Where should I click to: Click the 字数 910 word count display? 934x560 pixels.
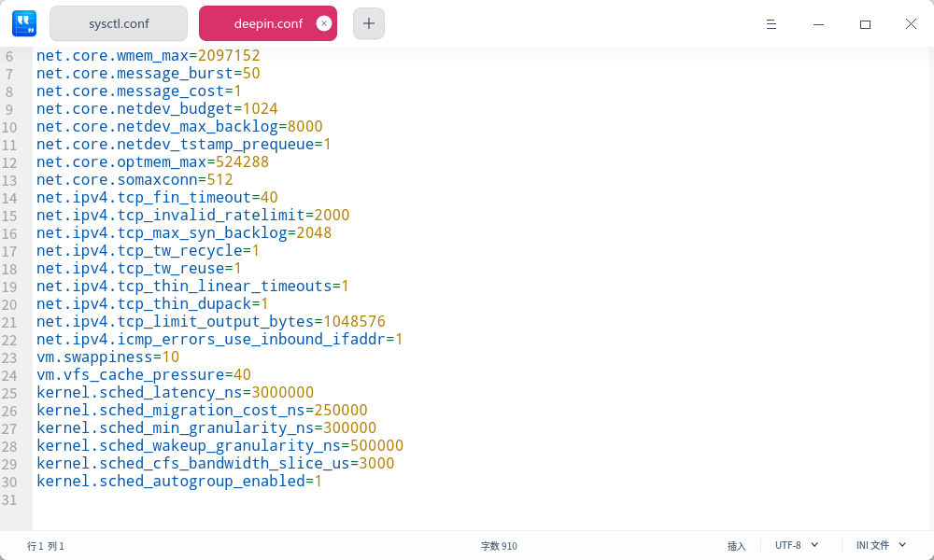pos(499,545)
